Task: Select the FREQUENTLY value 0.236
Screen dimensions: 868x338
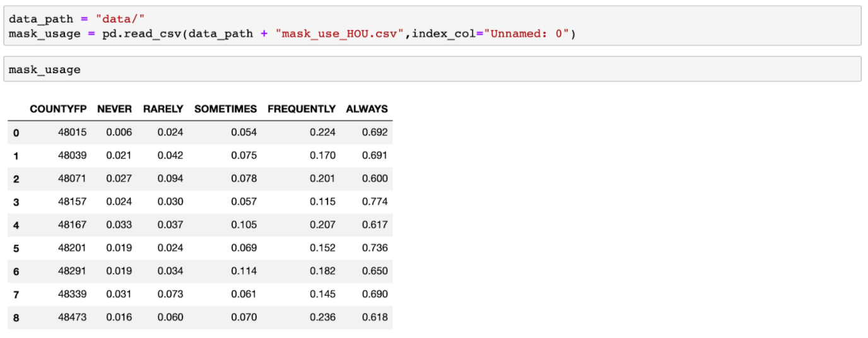Action: point(322,317)
